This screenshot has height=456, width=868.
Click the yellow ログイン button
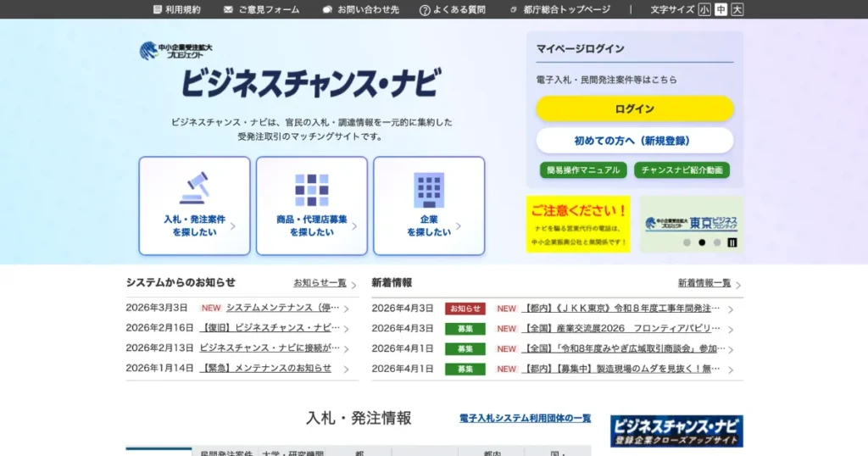pos(635,108)
